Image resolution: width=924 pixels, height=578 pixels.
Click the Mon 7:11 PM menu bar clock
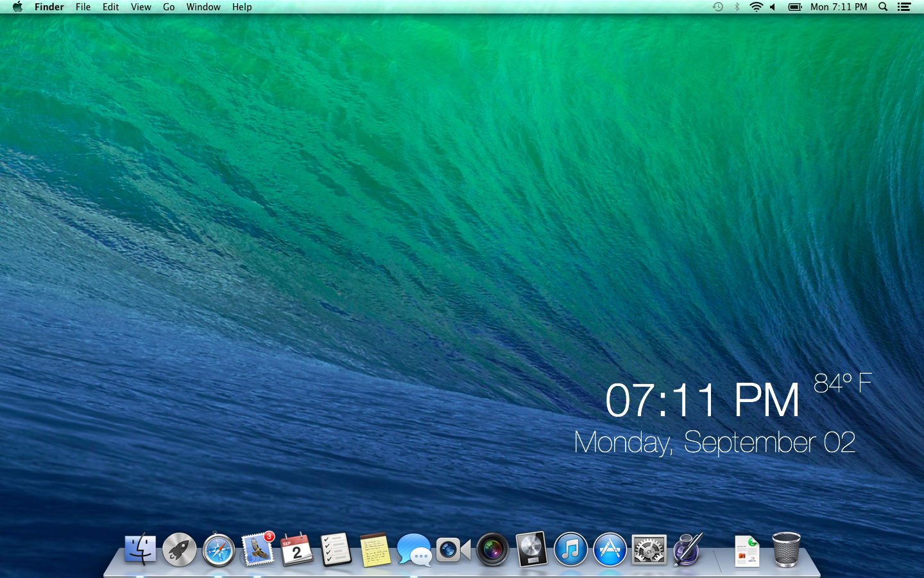point(839,7)
